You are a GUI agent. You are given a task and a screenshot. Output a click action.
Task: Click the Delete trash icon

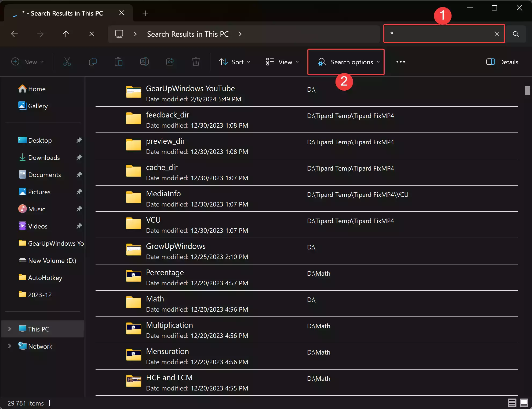coord(196,62)
